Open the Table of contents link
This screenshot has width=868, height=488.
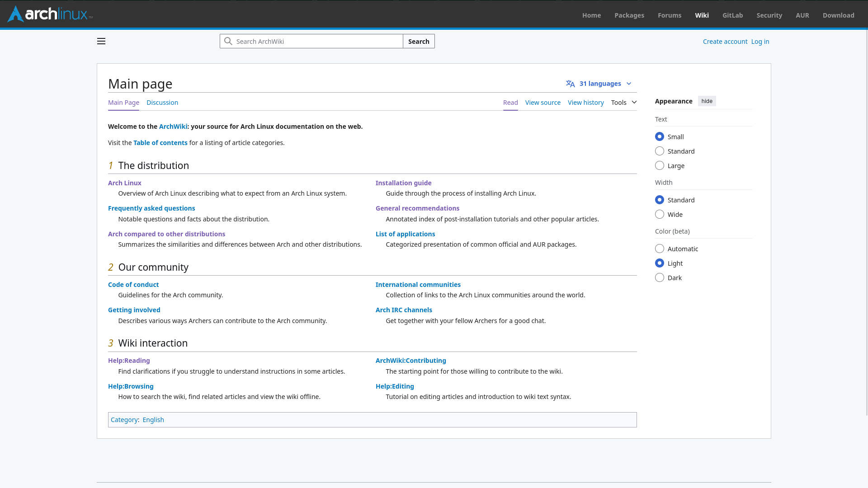pos(160,143)
